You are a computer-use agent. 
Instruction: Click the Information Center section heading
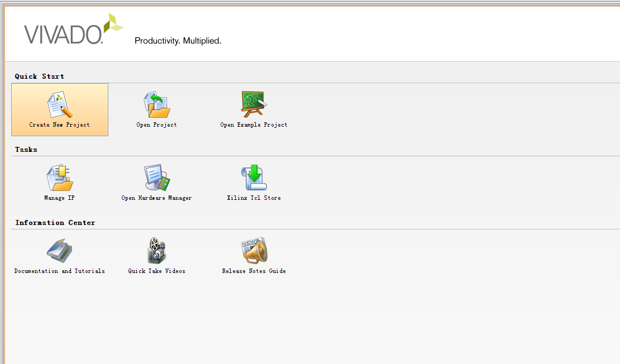55,223
